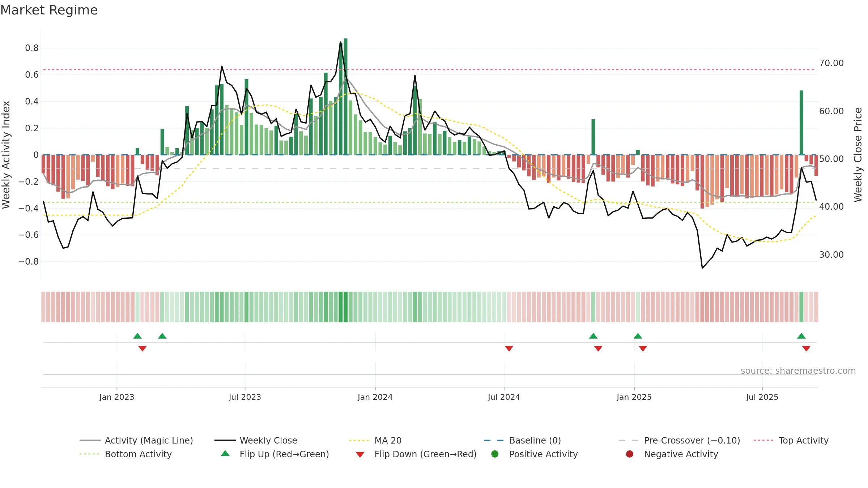Click the −0.8 activity tick label
This screenshot has width=868, height=488.
[29, 261]
